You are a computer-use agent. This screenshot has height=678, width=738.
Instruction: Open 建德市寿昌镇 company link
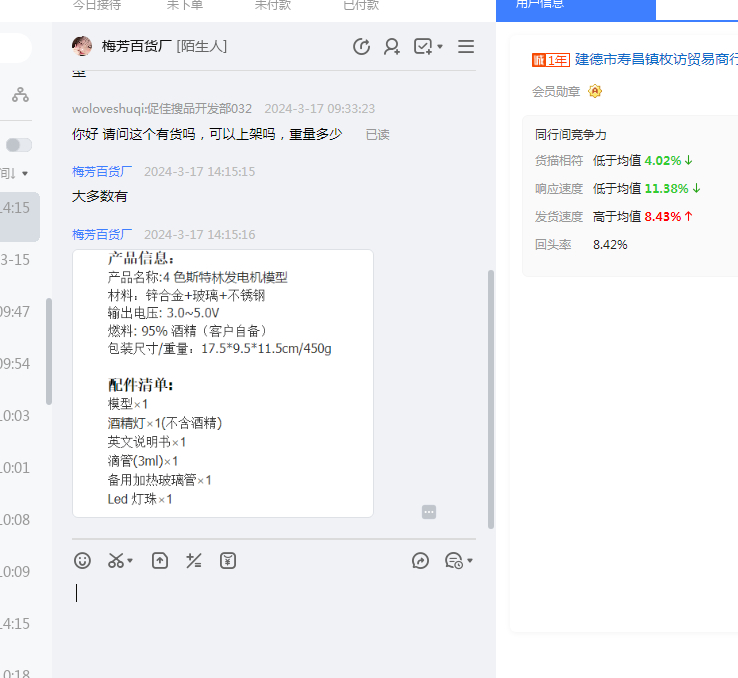656,59
